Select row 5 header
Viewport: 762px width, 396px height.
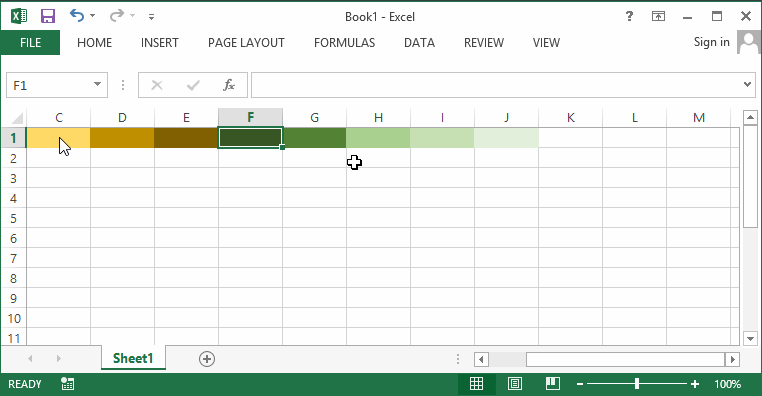coord(13,218)
